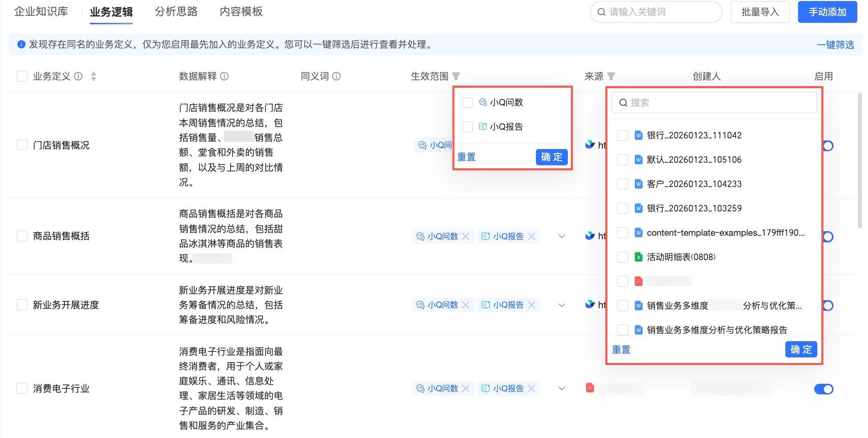
Task: Switch to the 业务逻辑 tab
Action: pos(112,12)
